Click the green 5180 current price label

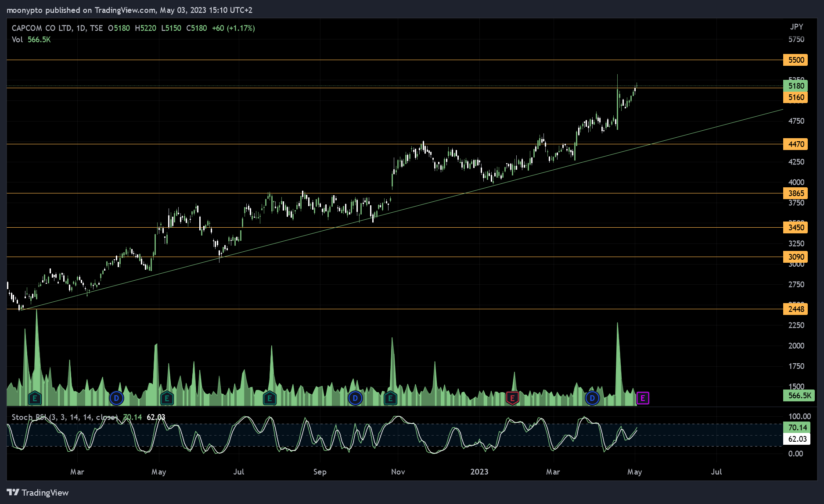coord(795,86)
